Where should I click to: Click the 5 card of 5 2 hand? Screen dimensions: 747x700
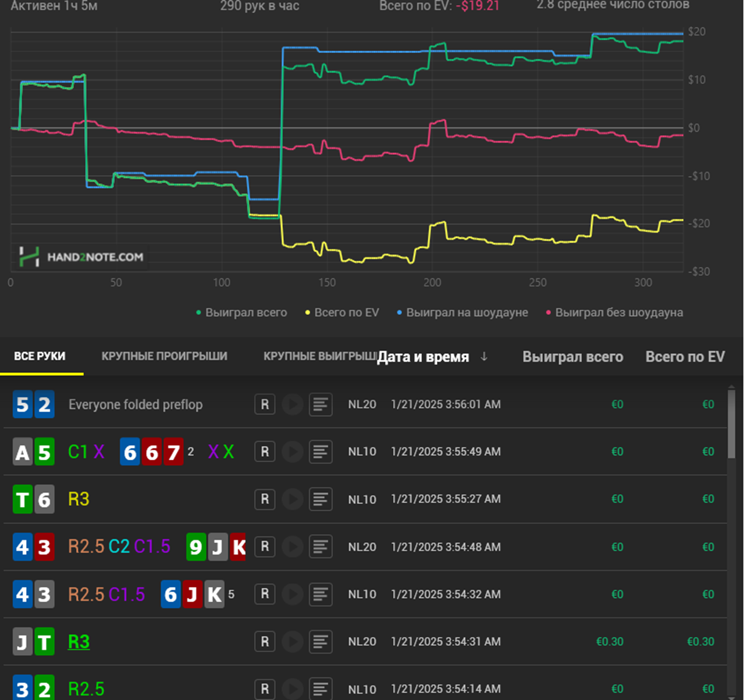(x=23, y=404)
